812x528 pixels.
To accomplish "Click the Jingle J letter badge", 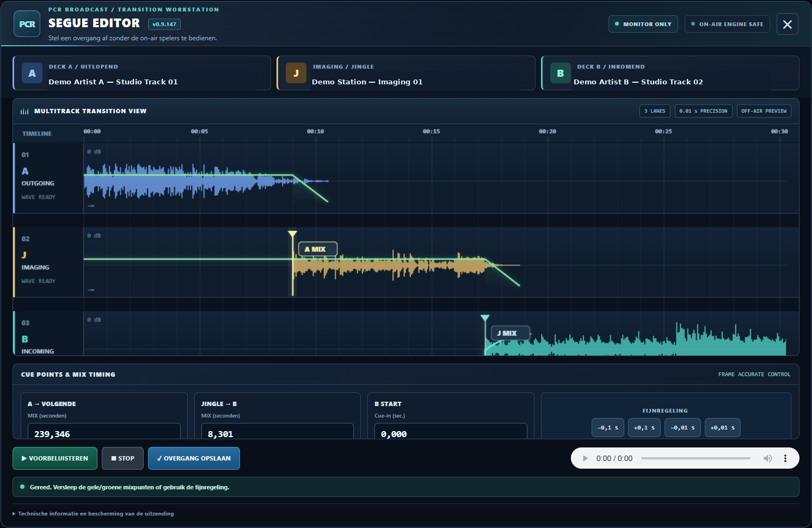I will (296, 73).
